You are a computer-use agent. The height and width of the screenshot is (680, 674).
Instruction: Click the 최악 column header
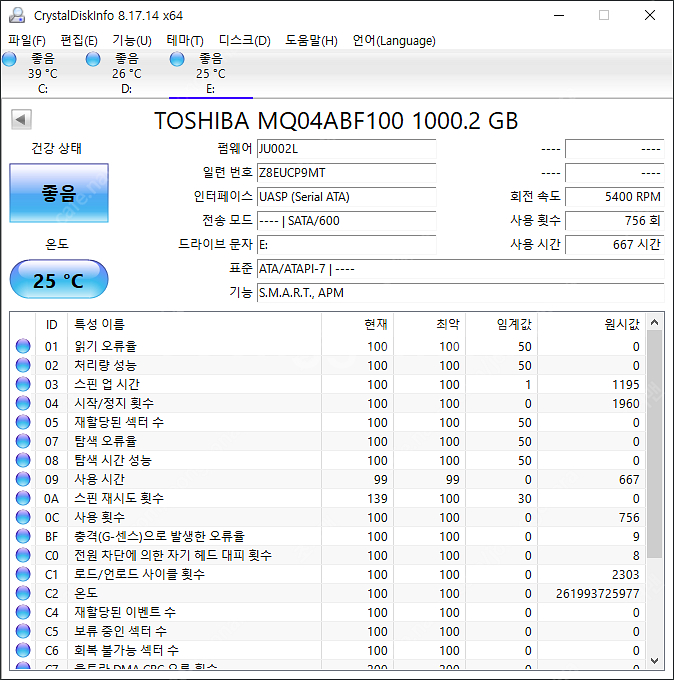click(x=429, y=324)
